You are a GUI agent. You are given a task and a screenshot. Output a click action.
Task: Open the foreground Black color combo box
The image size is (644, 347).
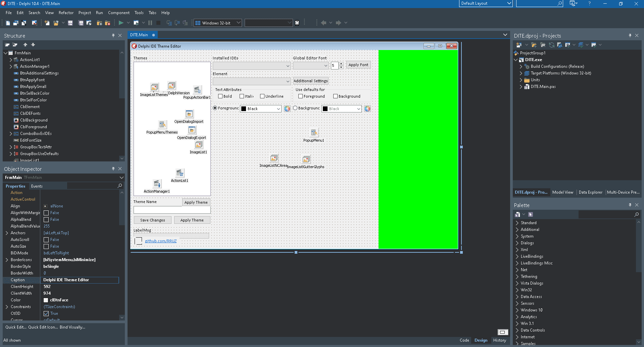pyautogui.click(x=261, y=109)
